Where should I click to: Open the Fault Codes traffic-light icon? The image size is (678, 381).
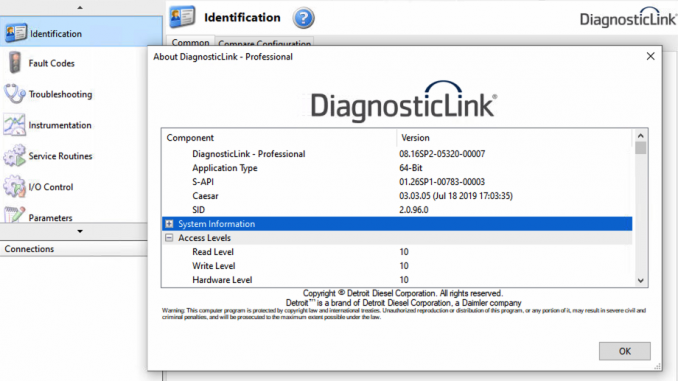coord(15,63)
